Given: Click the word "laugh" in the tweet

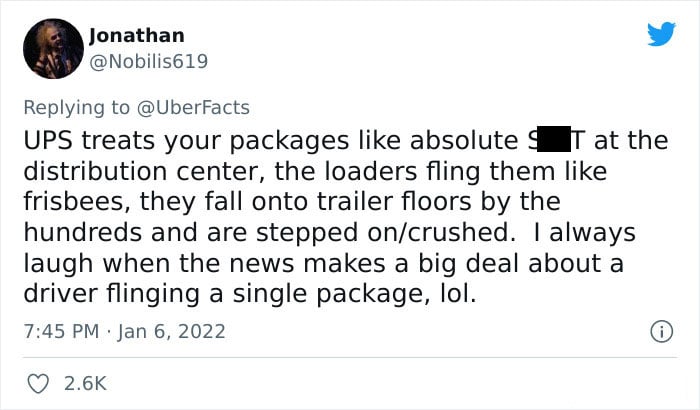Looking at the screenshot, I should click(x=58, y=264).
